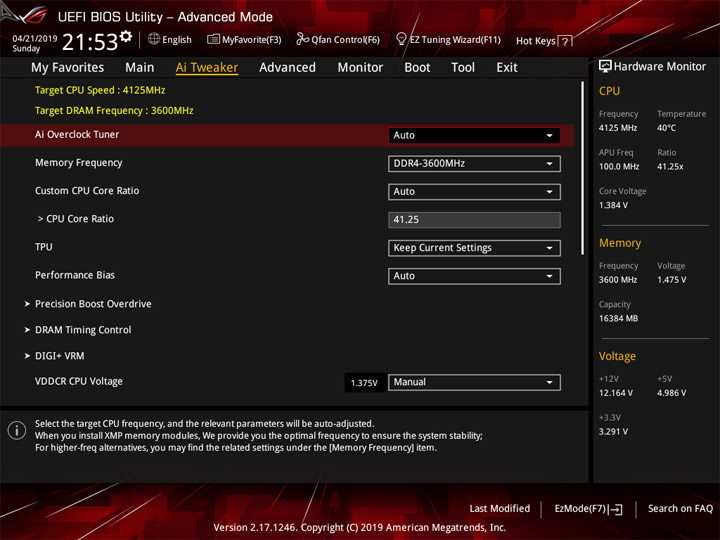Screen dimensions: 720x540
Task: Click the Memory heading in Hardware Monitor
Action: (x=620, y=243)
